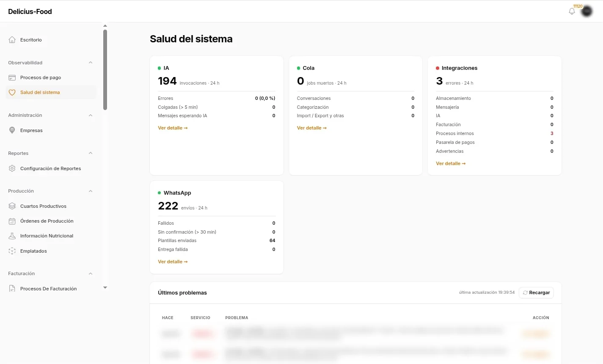
Task: Click the Procesos de pago card icon
Action: [x=12, y=77]
